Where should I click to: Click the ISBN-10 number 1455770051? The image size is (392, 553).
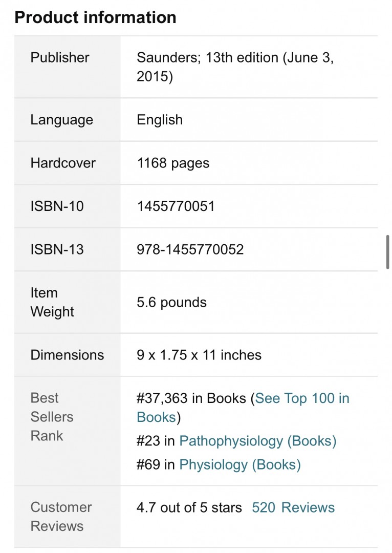coord(176,206)
